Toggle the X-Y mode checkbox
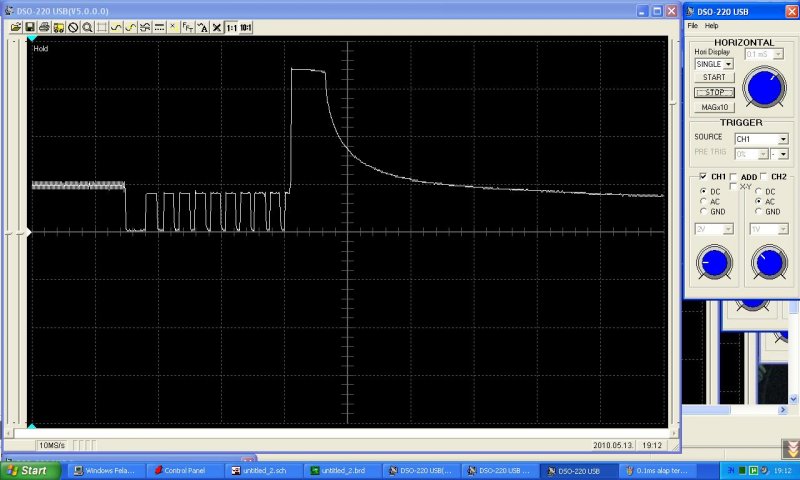Screen dimensions: 800x480 733,187
